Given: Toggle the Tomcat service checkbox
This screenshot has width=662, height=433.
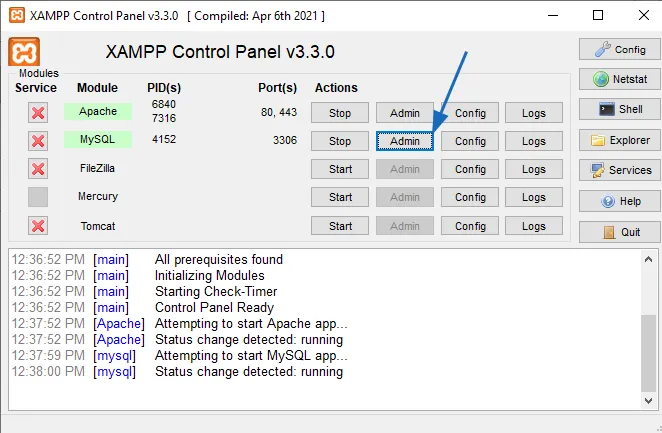Looking at the screenshot, I should pos(38,226).
